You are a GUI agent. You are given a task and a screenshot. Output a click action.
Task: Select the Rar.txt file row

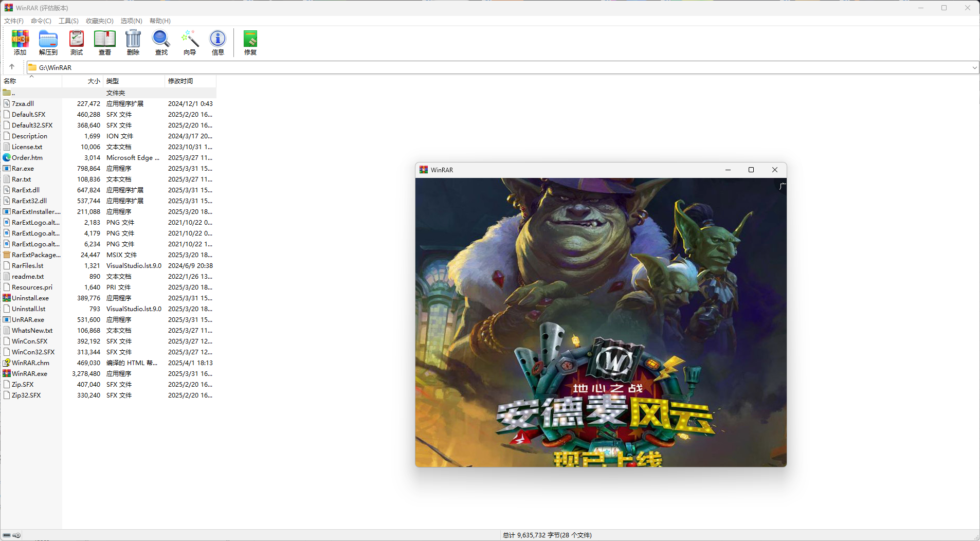[x=108, y=179]
